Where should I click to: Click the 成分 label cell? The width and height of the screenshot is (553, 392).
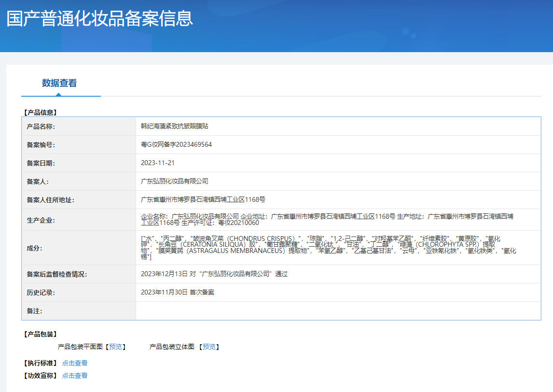(79, 248)
